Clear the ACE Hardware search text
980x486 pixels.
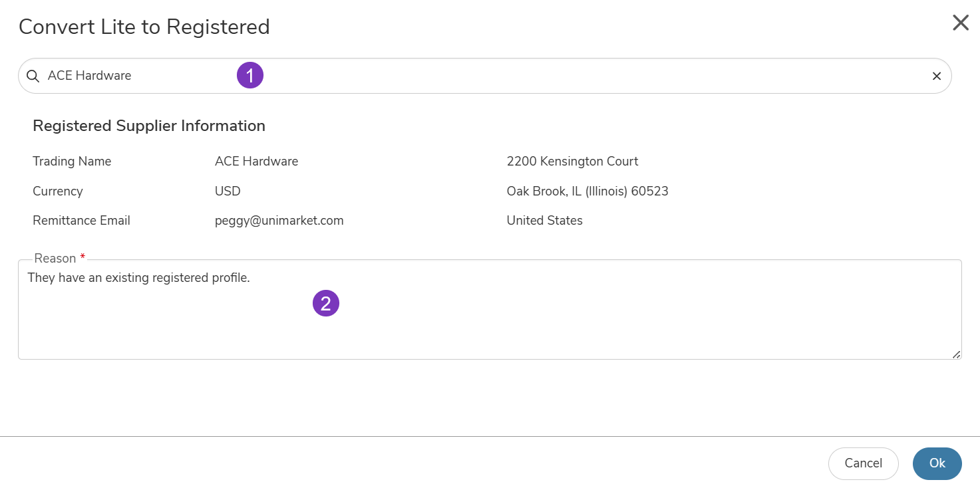tap(936, 76)
